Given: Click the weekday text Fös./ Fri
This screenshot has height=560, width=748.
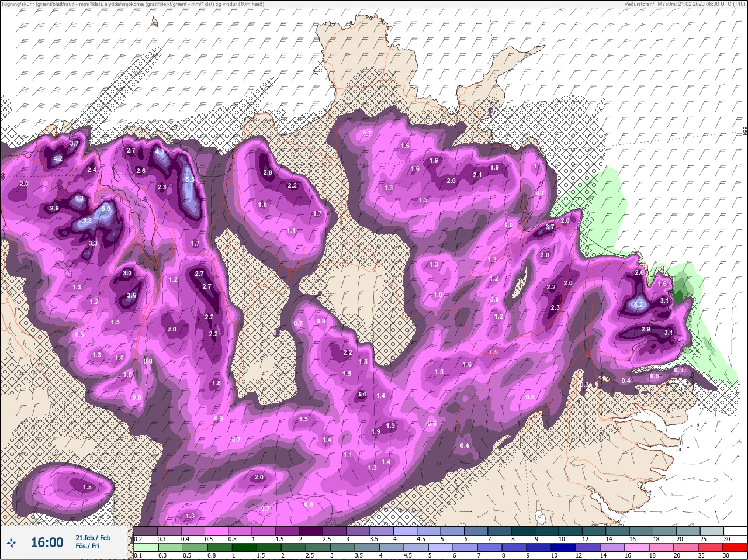Looking at the screenshot, I should [88, 547].
